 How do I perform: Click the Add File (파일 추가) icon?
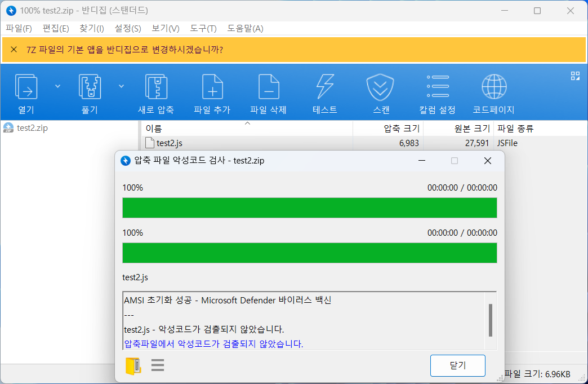point(212,87)
